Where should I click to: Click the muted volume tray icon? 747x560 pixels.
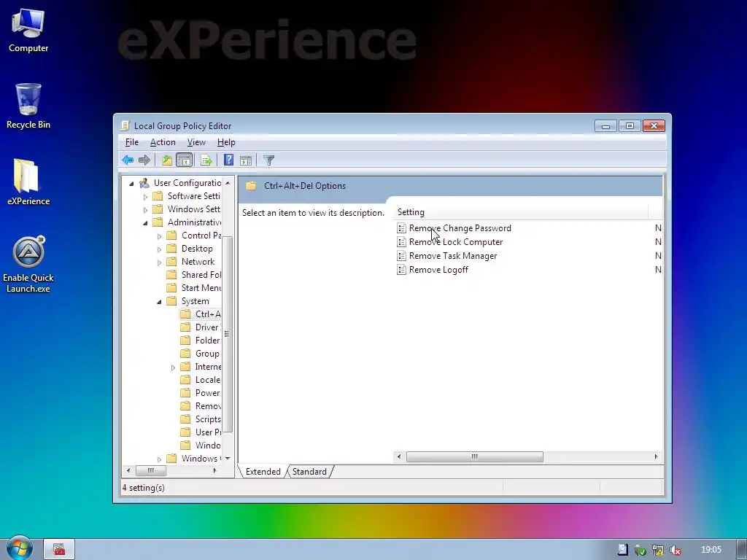tap(675, 550)
